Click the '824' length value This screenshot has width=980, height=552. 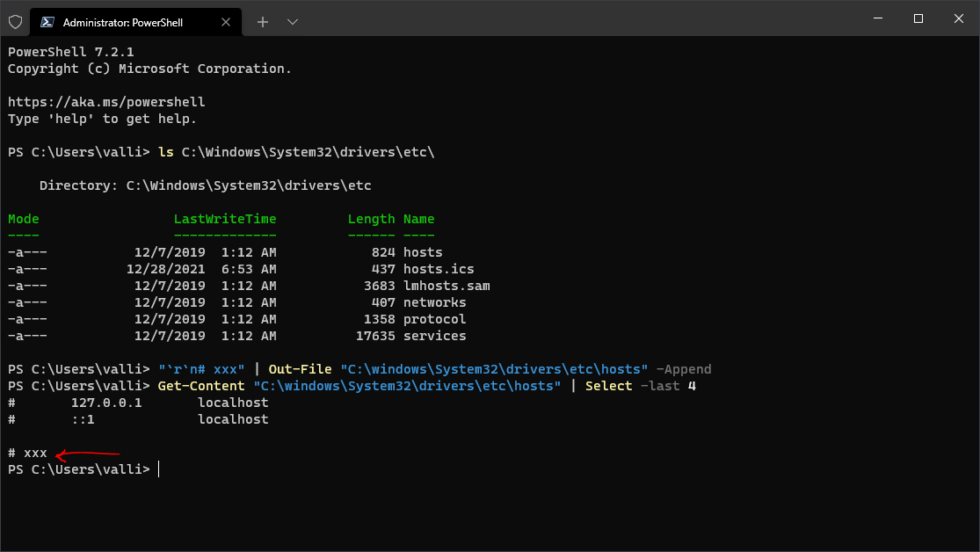coord(383,252)
